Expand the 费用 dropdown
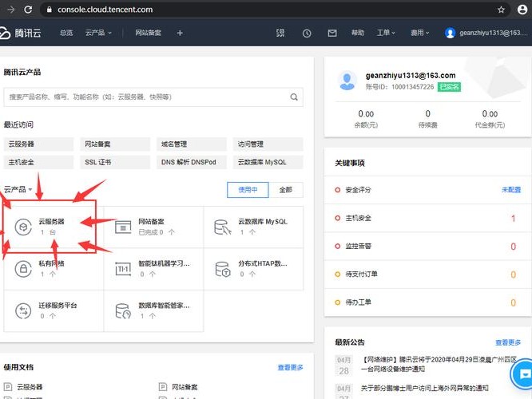The image size is (532, 399). tap(419, 33)
